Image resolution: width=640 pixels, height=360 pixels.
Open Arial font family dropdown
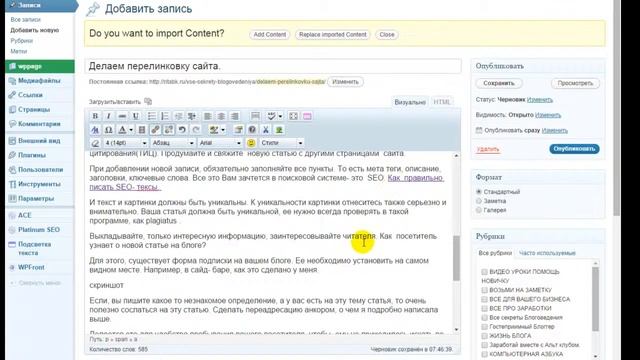click(x=220, y=143)
